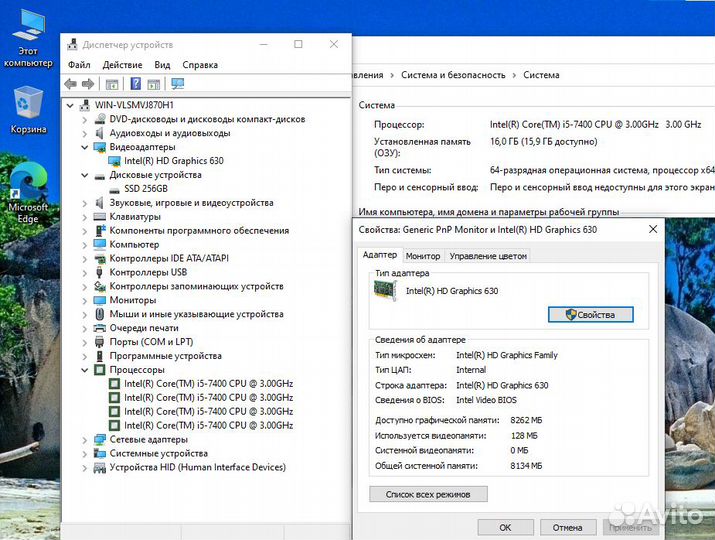The image size is (715, 540).
Task: Click the 8262 МБ graphics memory value
Action: [526, 420]
